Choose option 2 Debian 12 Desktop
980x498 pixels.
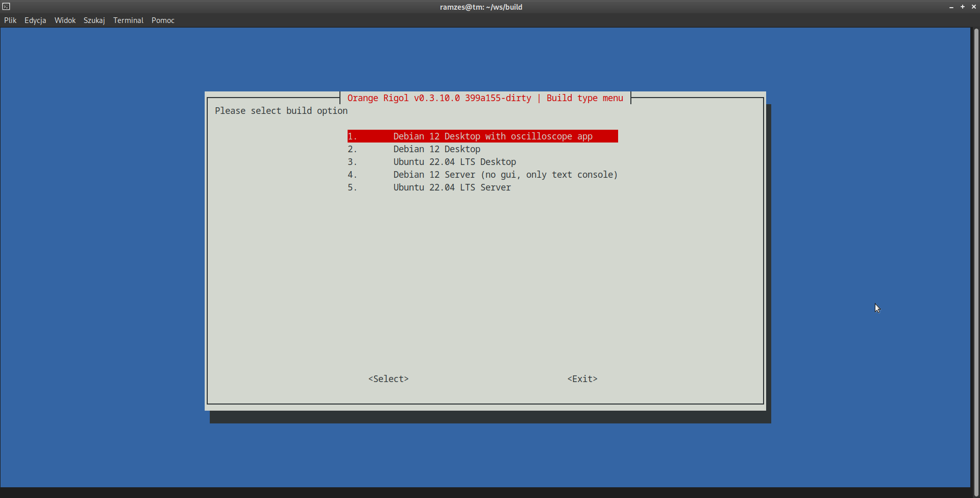point(483,149)
